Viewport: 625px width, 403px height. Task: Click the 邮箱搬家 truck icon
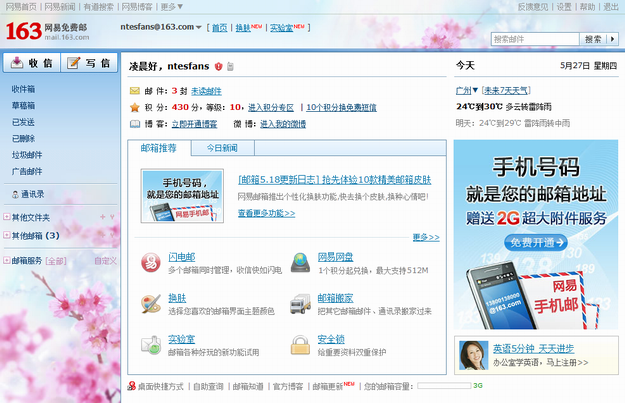(301, 304)
